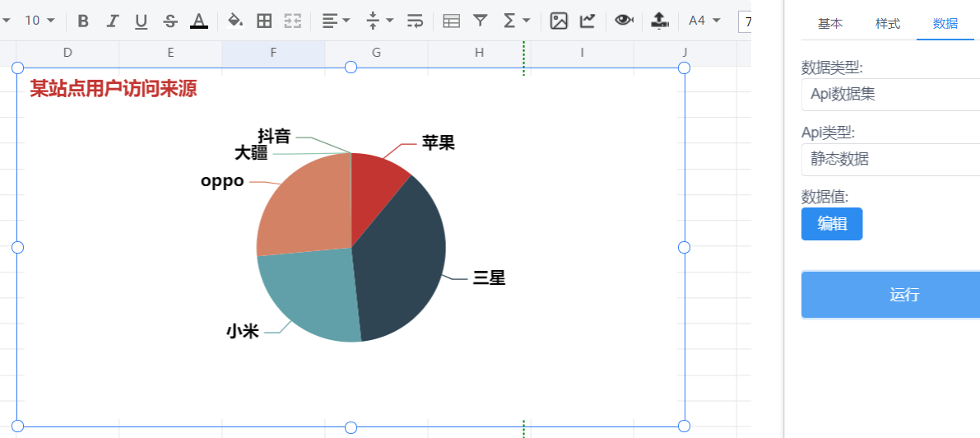Image resolution: width=980 pixels, height=438 pixels.
Task: Click the 抖音 pie label
Action: pyautogui.click(x=274, y=136)
